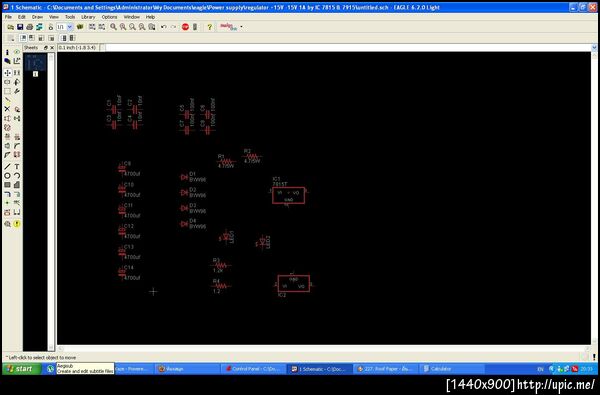Viewport: 600px width, 395px height.
Task: Select the Pinswap tool
Action: click(x=7, y=118)
